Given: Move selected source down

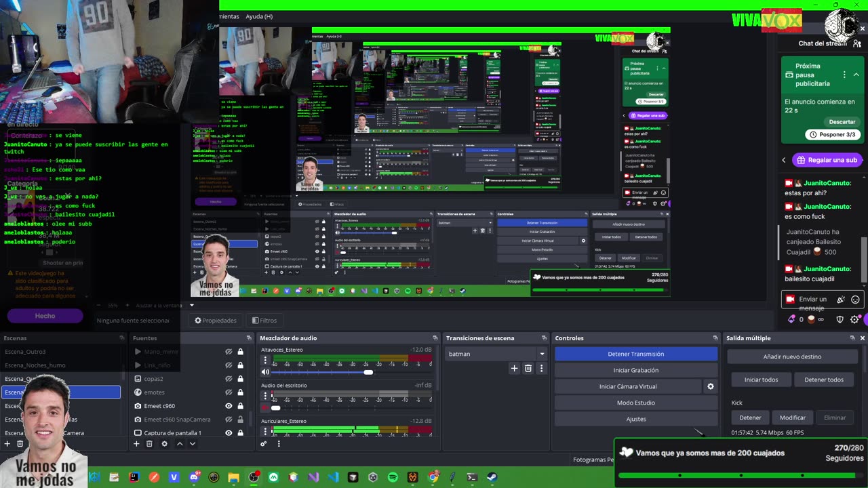Looking at the screenshot, I should click(193, 444).
